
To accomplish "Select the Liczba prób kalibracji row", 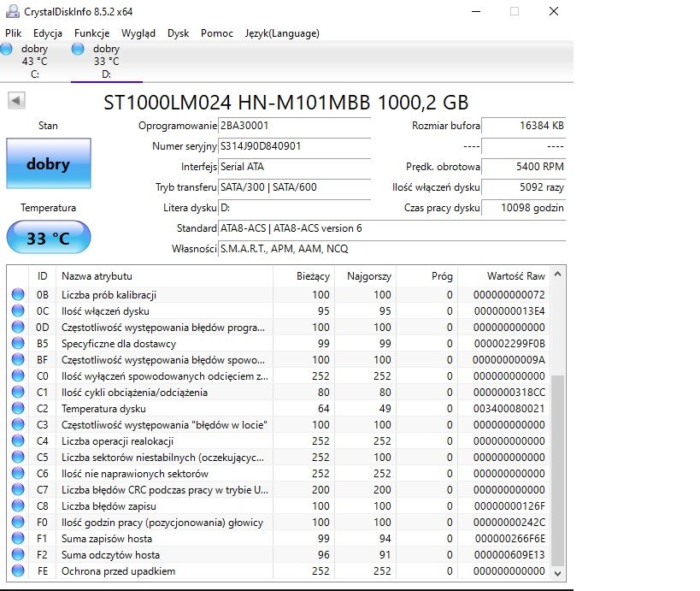I will 279,294.
